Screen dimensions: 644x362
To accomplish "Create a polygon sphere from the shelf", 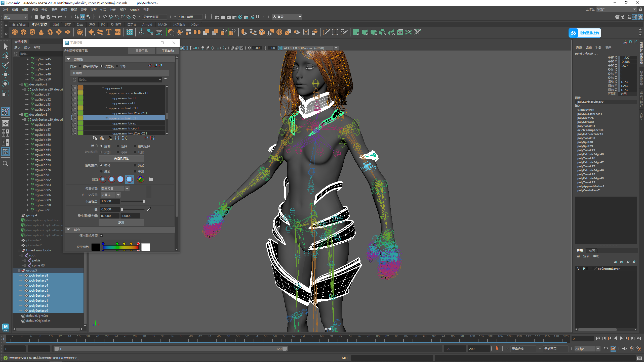I will point(15,32).
